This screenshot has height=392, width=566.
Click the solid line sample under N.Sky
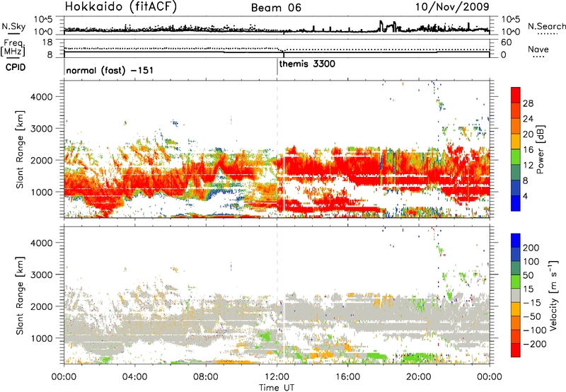click(x=13, y=33)
